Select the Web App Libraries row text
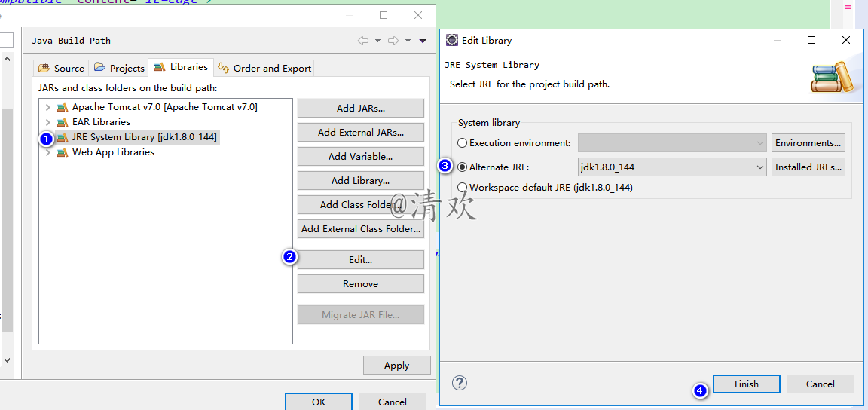The image size is (868, 410). pyautogui.click(x=114, y=151)
